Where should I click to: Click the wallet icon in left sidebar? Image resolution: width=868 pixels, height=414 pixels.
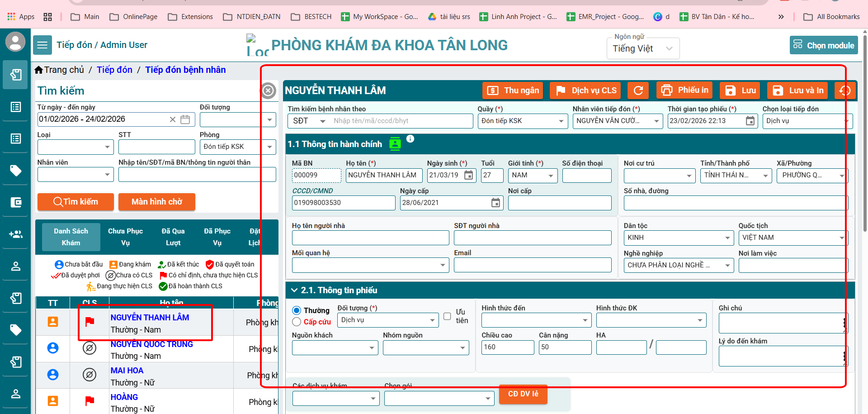16,202
